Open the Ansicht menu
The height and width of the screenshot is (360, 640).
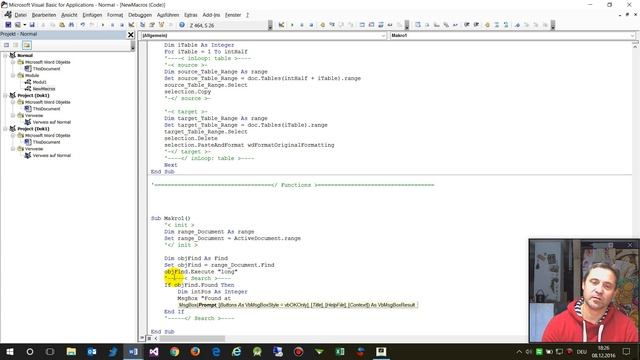pos(69,15)
